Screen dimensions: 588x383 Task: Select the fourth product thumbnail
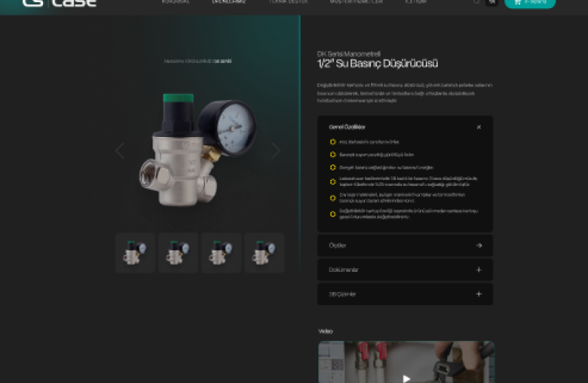click(x=264, y=253)
